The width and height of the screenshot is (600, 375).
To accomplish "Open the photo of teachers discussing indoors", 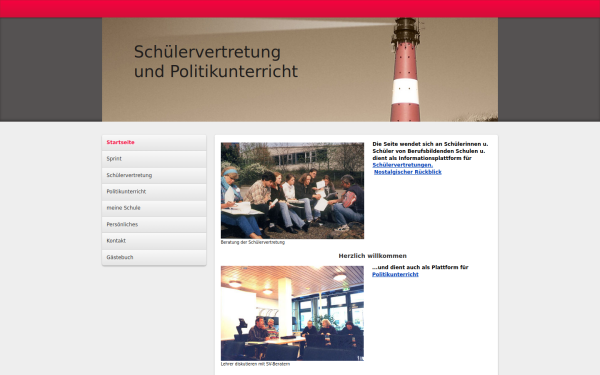I will coord(292,313).
